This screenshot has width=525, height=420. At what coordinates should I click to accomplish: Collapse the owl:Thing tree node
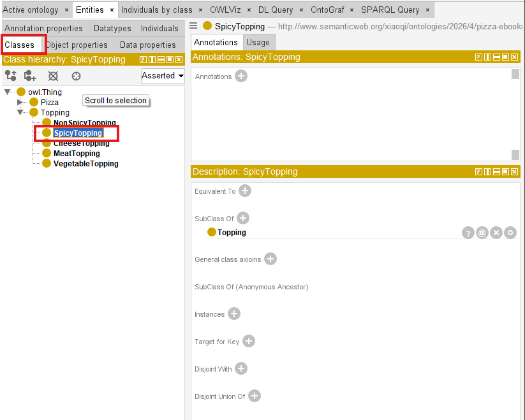coord(8,92)
